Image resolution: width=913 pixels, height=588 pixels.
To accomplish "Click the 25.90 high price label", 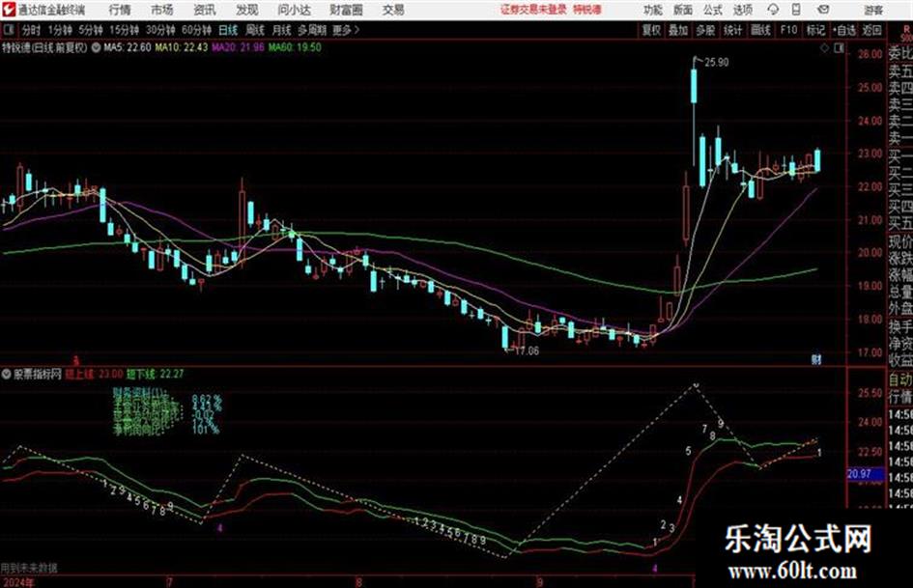I will [716, 63].
